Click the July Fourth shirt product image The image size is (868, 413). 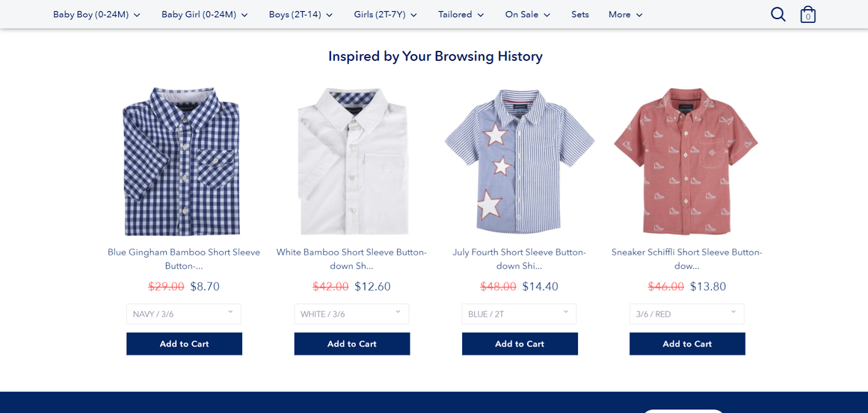(x=519, y=162)
